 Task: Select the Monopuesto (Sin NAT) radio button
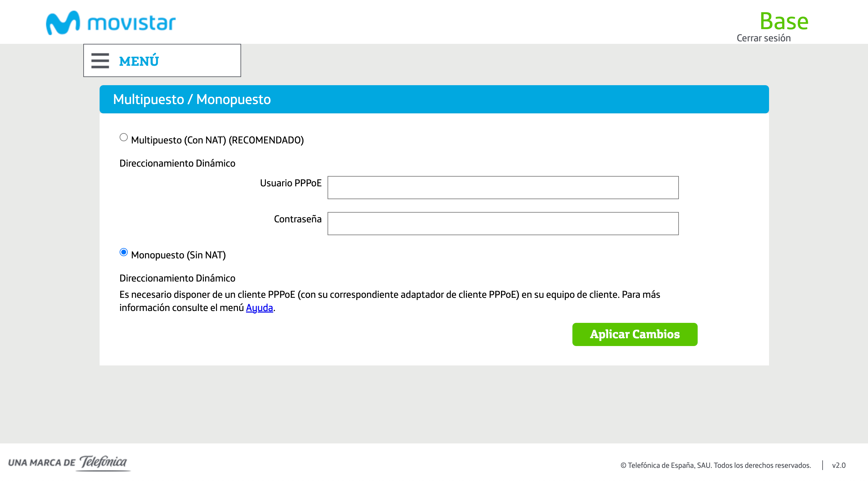tap(124, 252)
